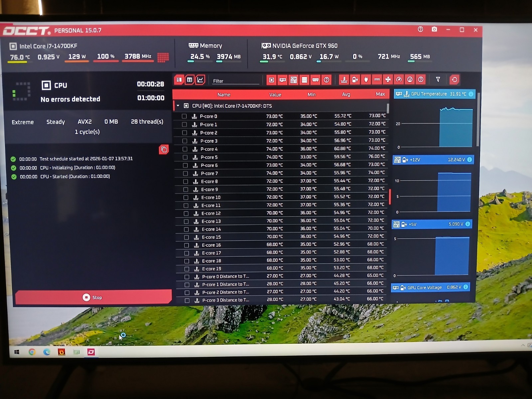This screenshot has height=399, width=532.
Task: Toggle the current sensor type filter
Action: pyautogui.click(x=377, y=80)
